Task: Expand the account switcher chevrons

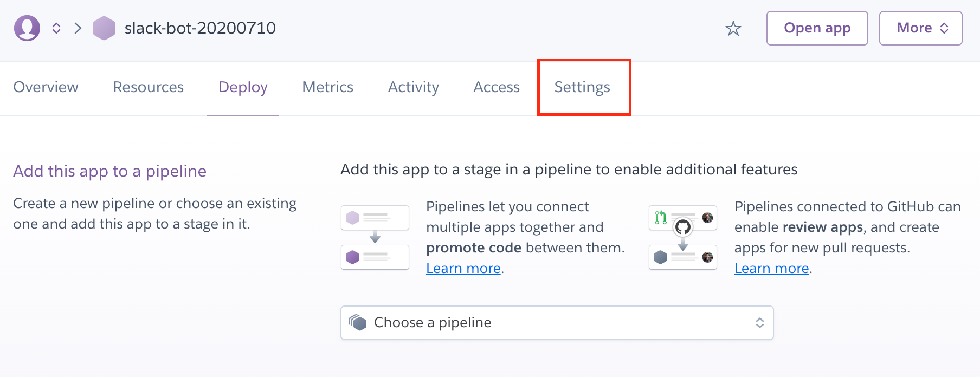Action: click(56, 28)
